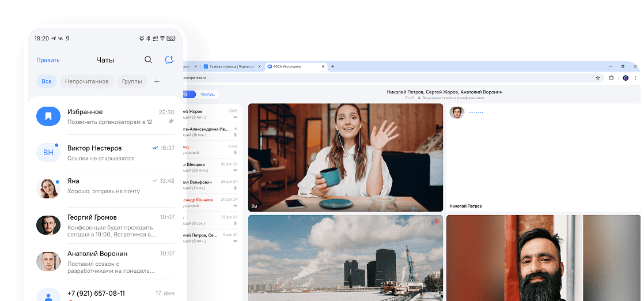Click the browser bookmark star icon
The height and width of the screenshot is (301, 644).
coord(597,78)
